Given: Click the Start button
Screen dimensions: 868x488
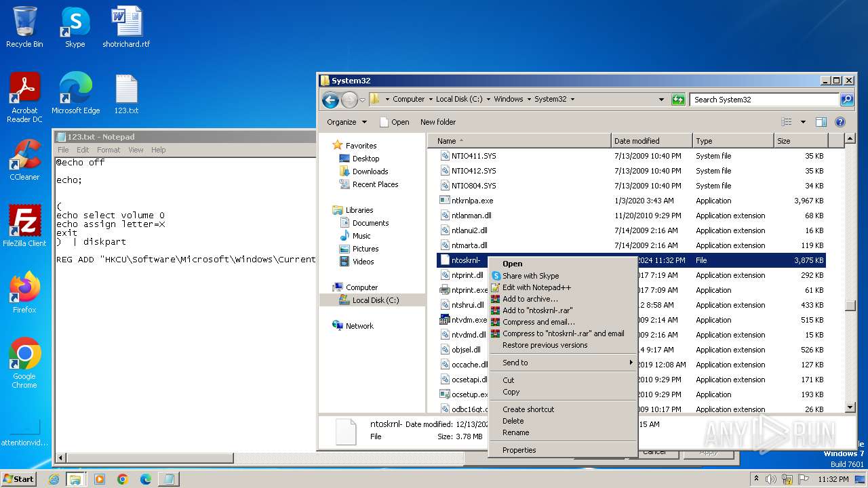Looking at the screenshot, I should pos(19,479).
